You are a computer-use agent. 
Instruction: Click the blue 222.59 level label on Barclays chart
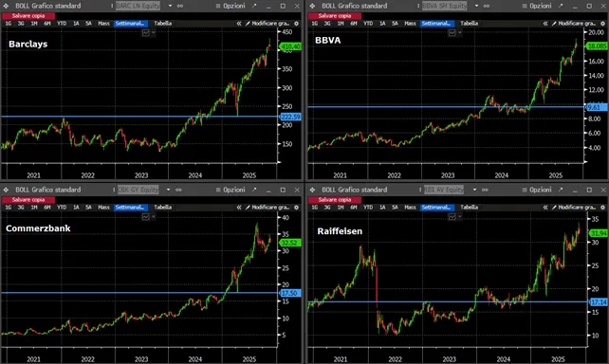tap(290, 117)
